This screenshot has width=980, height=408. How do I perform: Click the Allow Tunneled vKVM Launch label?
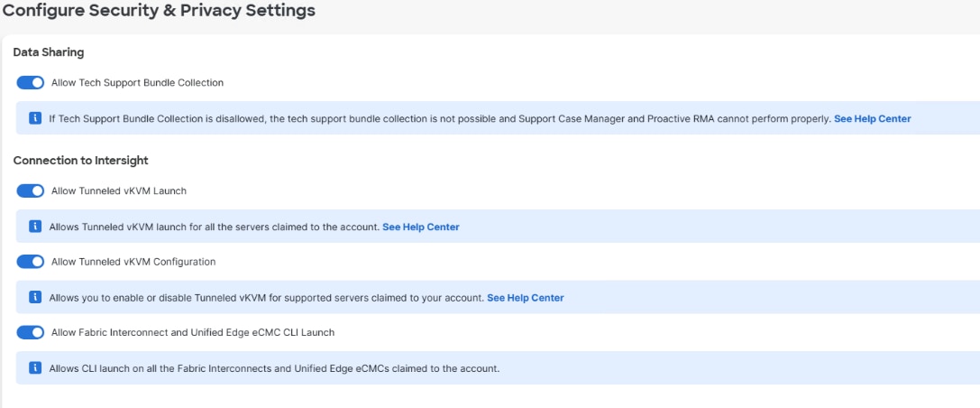coord(119,190)
